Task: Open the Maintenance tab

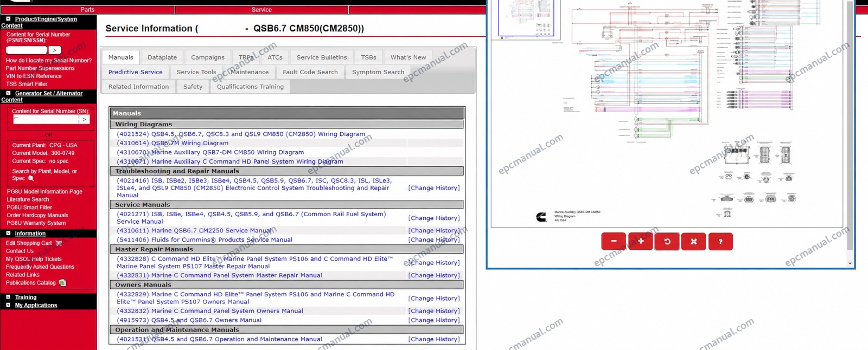Action: coord(250,72)
